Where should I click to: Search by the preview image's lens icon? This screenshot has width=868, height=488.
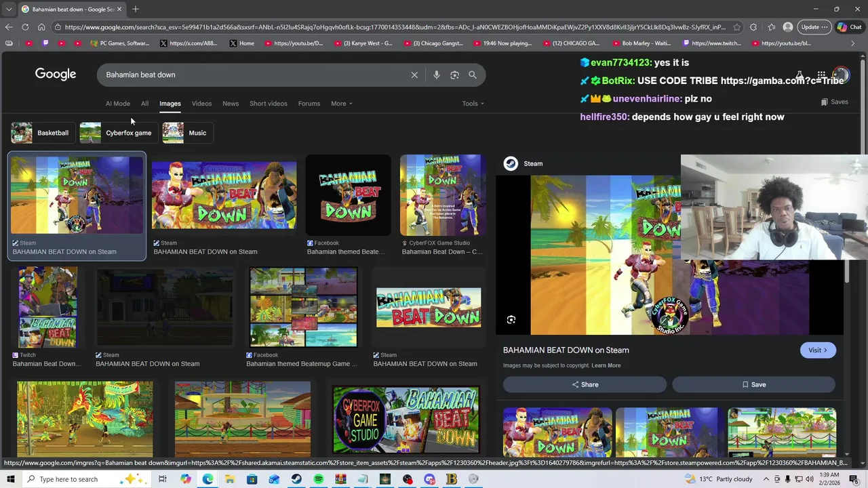tap(511, 320)
